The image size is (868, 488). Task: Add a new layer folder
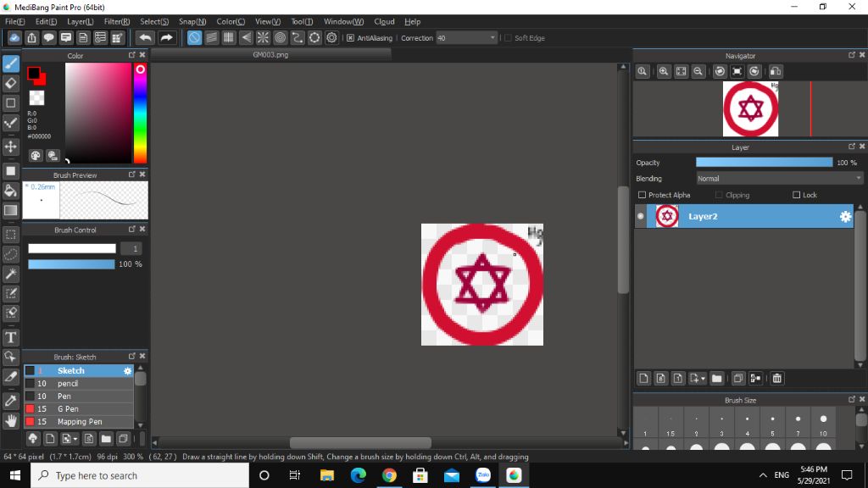[x=717, y=379]
